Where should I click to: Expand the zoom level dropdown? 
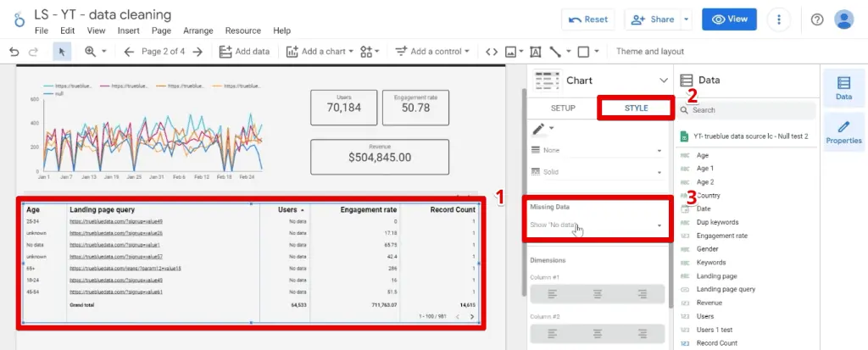click(x=95, y=52)
